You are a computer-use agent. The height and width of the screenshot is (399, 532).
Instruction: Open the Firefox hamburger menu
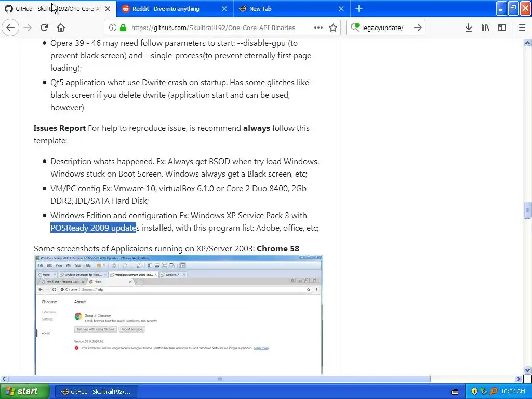[x=522, y=28]
